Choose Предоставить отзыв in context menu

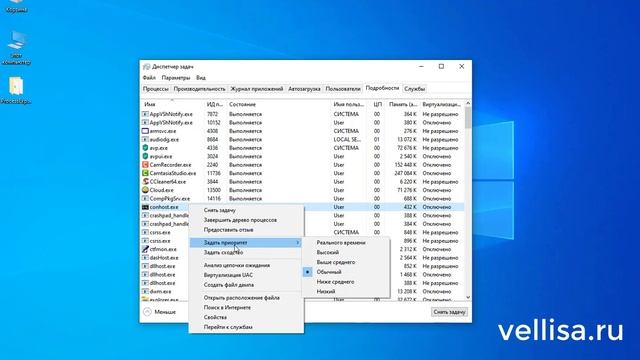tap(228, 230)
